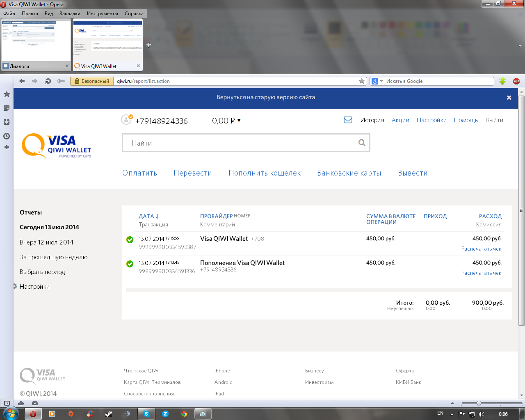This screenshot has height=420, width=525.
Task: Open the Перевести section
Action: pos(193,173)
